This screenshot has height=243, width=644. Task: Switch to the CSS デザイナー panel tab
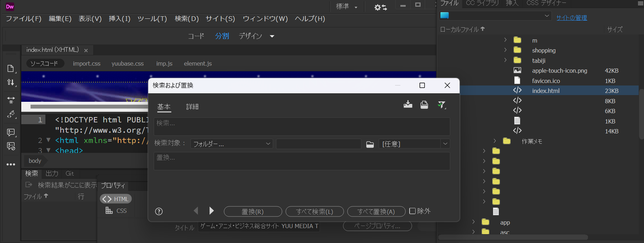(x=546, y=3)
